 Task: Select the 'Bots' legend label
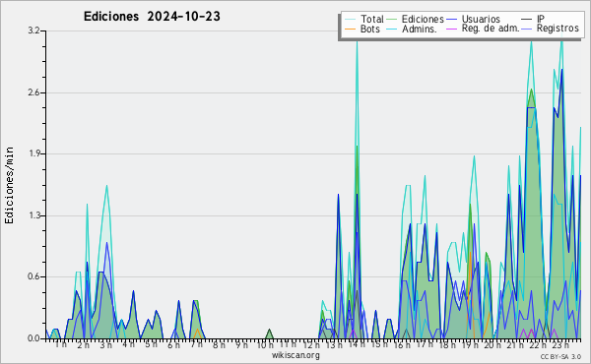pyautogui.click(x=370, y=29)
